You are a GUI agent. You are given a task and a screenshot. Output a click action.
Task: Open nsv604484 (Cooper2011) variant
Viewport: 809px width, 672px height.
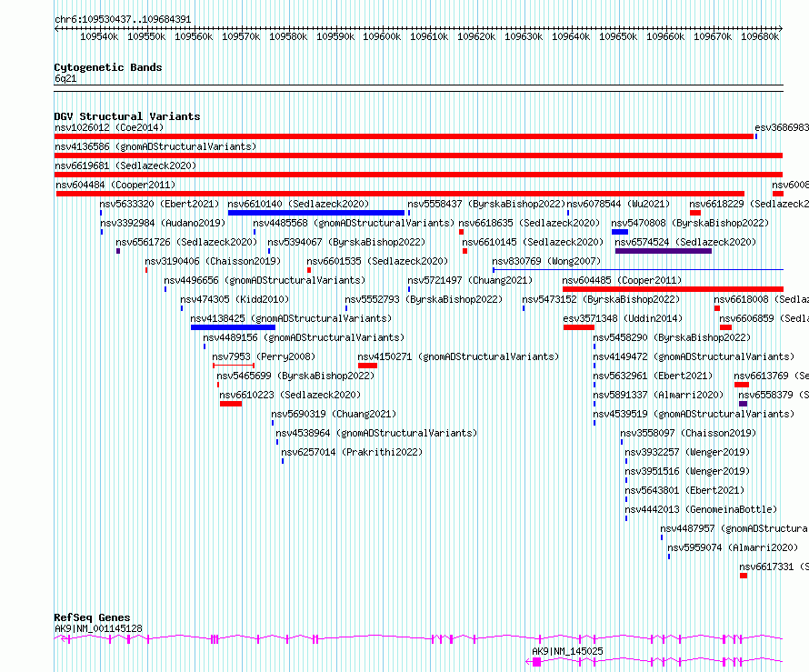tap(115, 185)
